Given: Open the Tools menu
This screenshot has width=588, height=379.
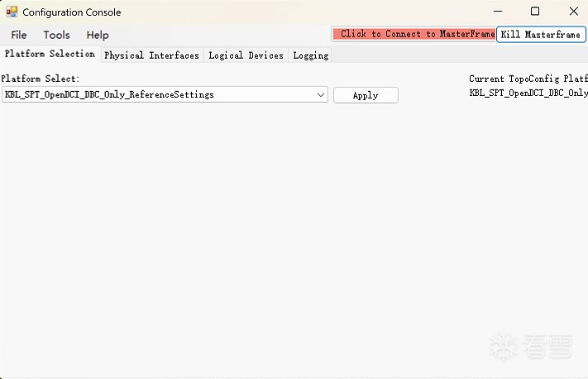Looking at the screenshot, I should (x=56, y=35).
